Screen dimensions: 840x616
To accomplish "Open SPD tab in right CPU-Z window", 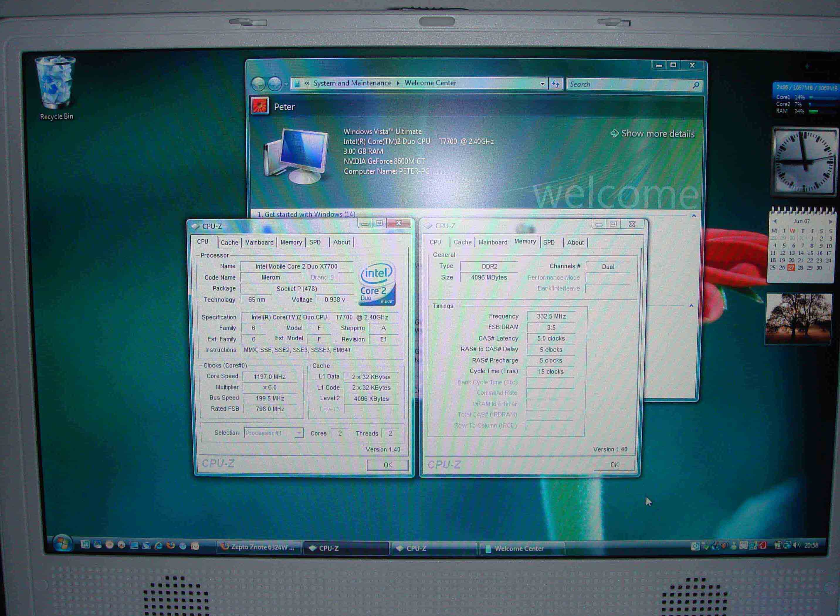I will [x=549, y=242].
